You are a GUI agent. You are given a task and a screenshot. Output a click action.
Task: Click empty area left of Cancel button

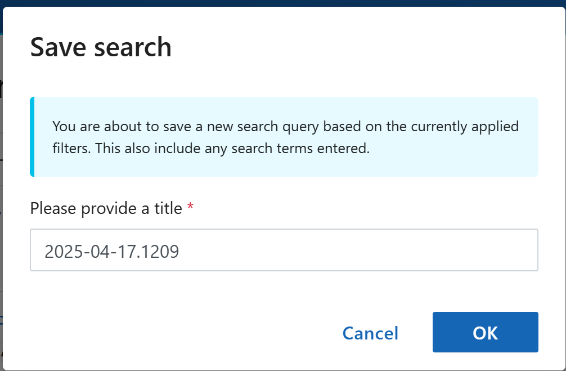180,332
